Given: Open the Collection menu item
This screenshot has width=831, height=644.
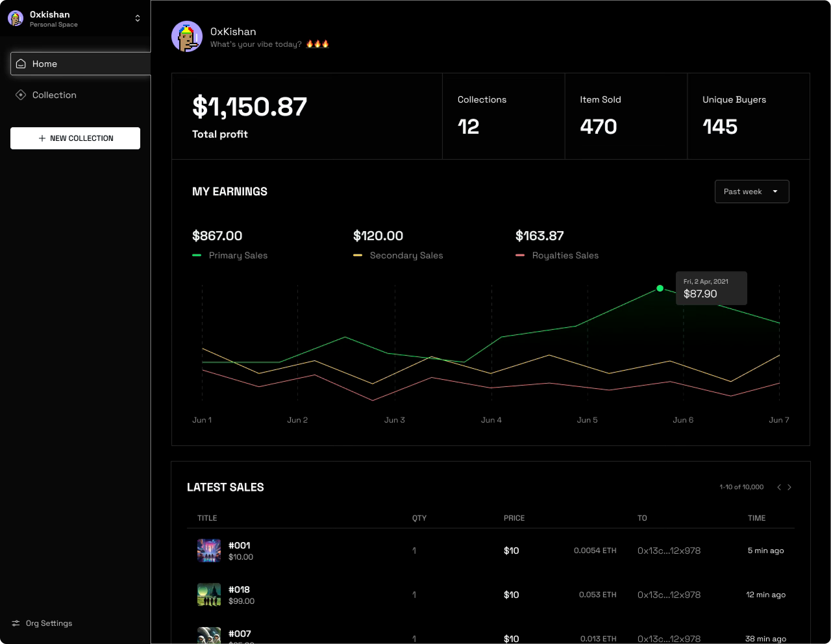Looking at the screenshot, I should tap(55, 95).
